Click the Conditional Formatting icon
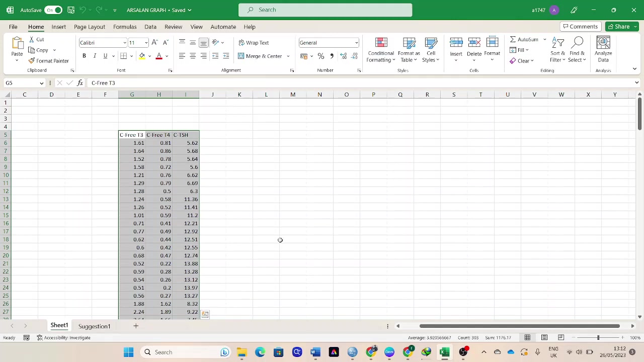 [x=381, y=50]
